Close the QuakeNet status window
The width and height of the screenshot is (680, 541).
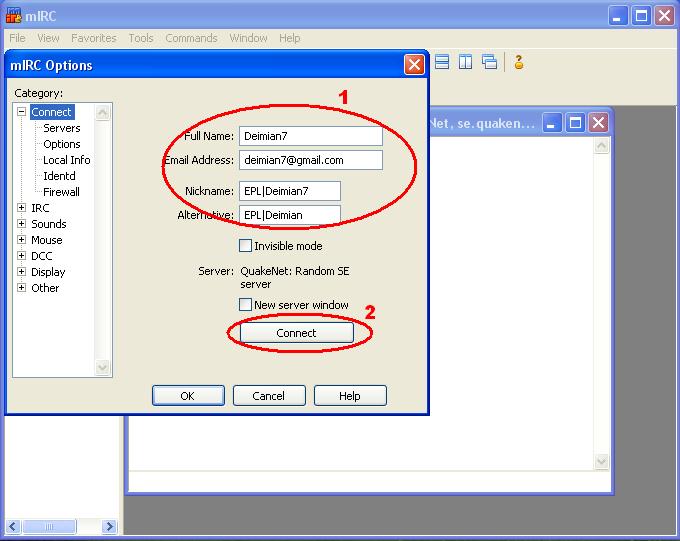(599, 123)
